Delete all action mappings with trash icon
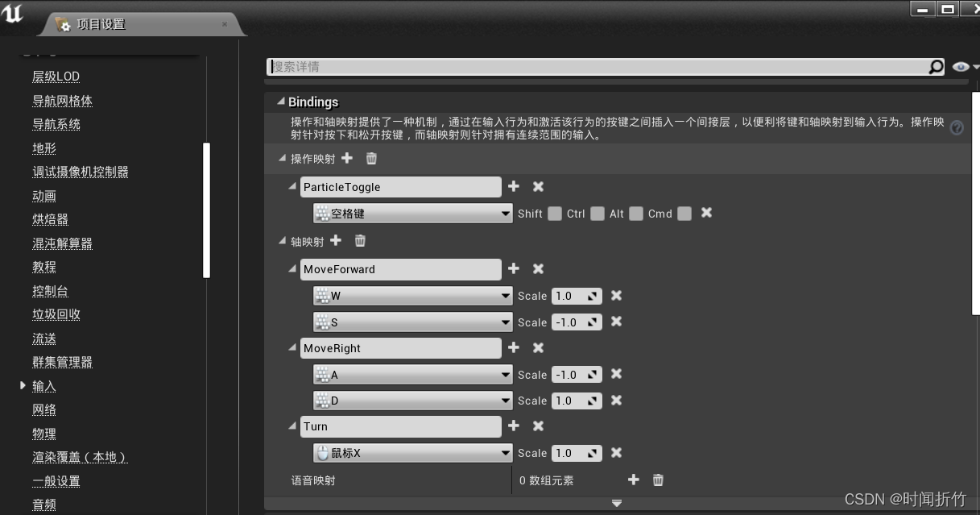Viewport: 980px width, 515px height. coord(371,159)
